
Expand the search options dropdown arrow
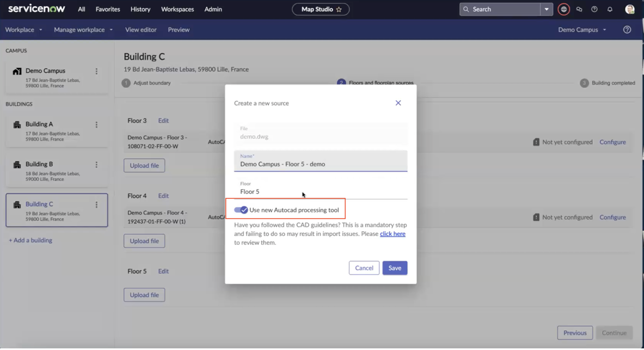[546, 9]
